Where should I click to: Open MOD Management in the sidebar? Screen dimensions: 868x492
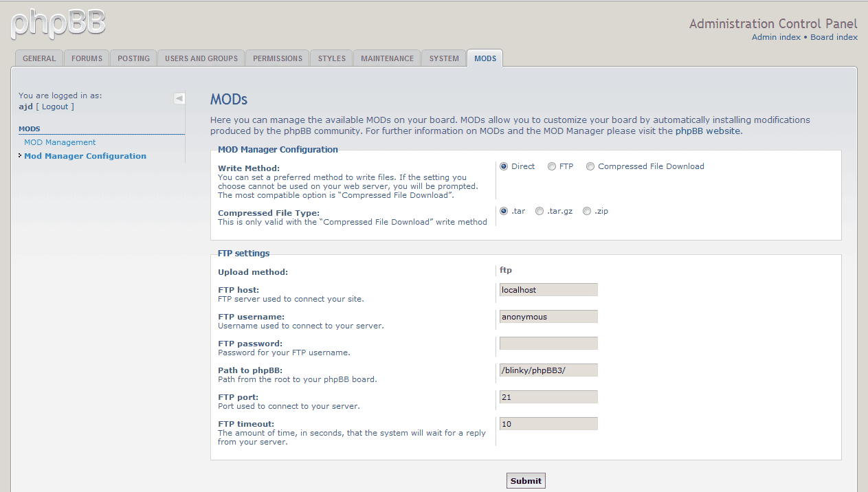tap(60, 142)
